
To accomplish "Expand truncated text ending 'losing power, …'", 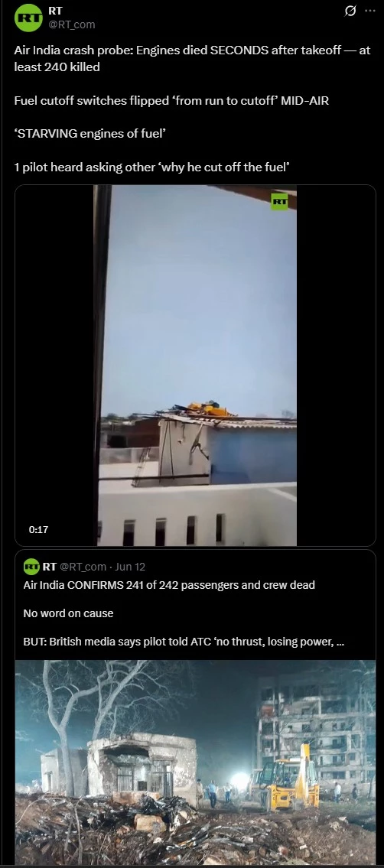I will 184,642.
